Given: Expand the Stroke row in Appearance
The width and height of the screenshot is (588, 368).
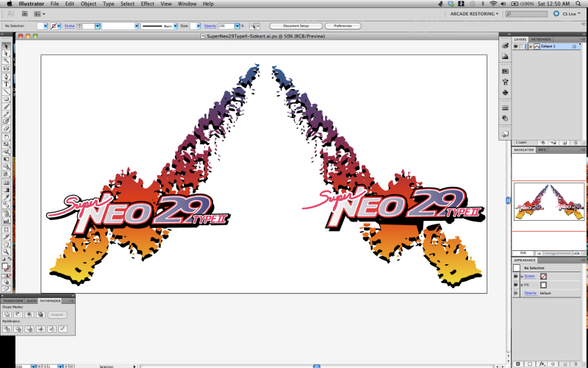Looking at the screenshot, I should (522, 277).
